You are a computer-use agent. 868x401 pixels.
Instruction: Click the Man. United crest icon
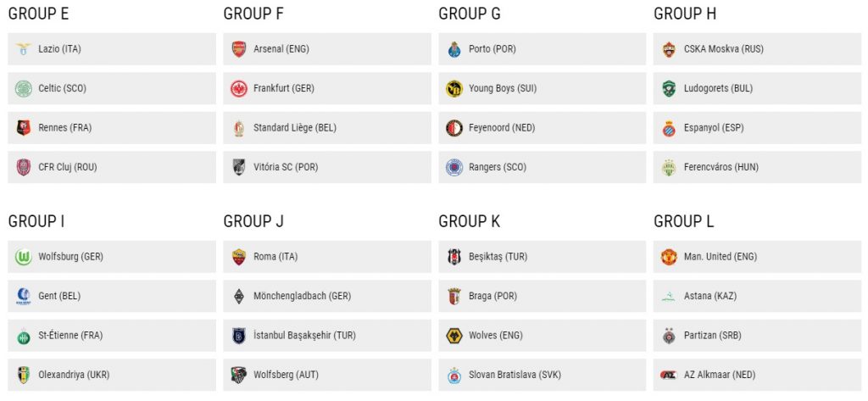coord(669,257)
